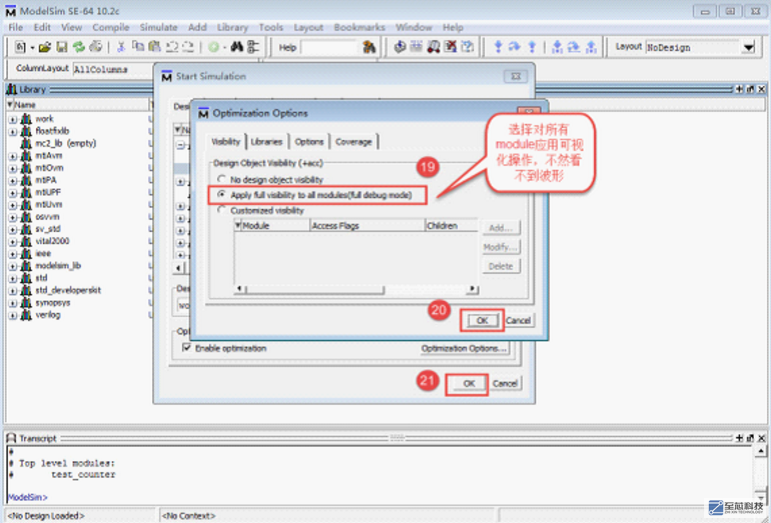Click the Break simulation red X icon
Viewport: 771px width, 523px height.
450,47
